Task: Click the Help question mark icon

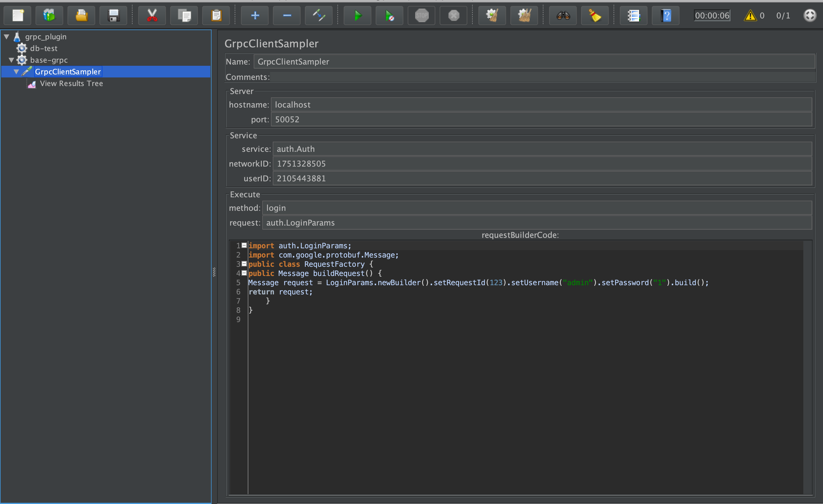Action: coord(665,15)
